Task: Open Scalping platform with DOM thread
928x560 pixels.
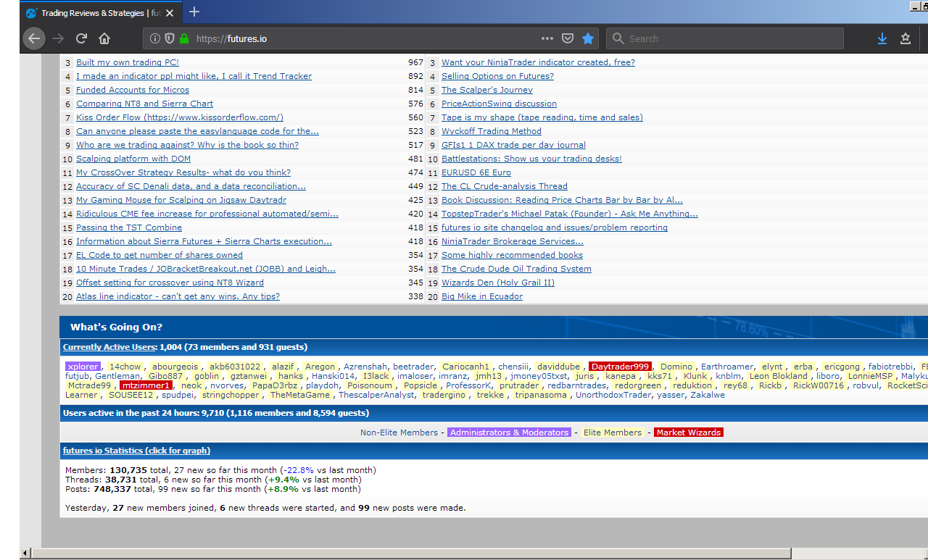Action: (133, 159)
